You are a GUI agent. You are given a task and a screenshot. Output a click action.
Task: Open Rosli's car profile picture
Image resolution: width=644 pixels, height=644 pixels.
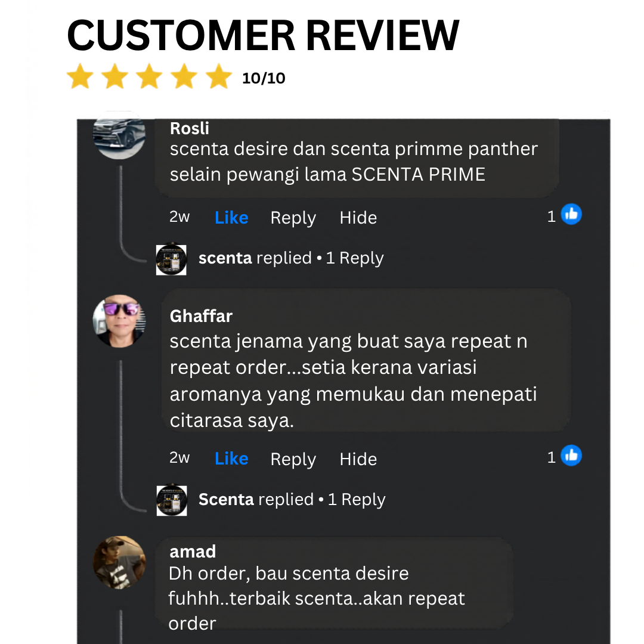119,135
